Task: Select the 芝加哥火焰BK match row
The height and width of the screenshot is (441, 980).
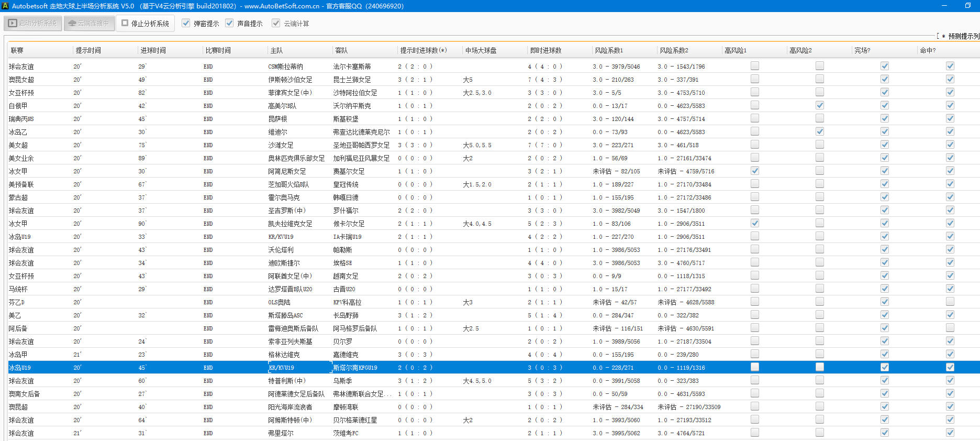Action: (288, 184)
